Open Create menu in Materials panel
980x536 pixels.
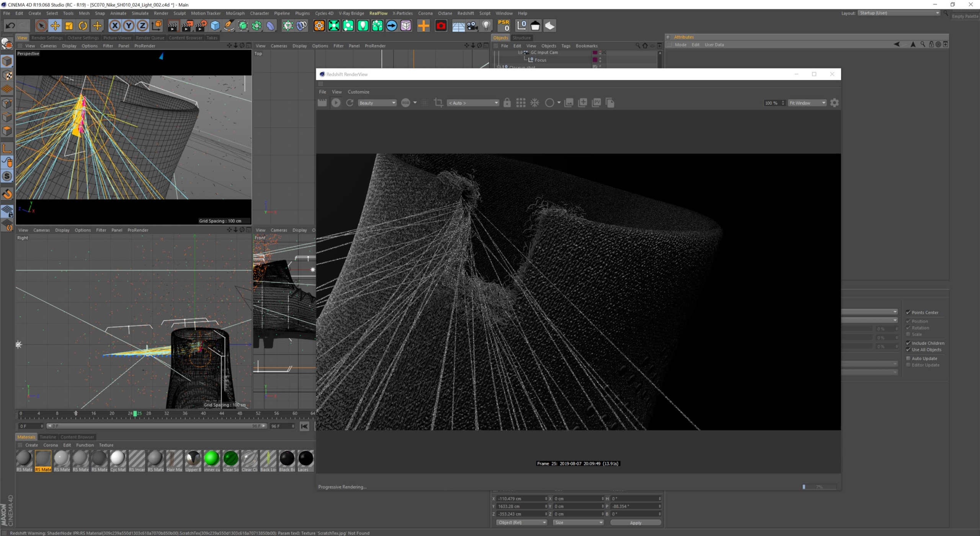tap(31, 445)
